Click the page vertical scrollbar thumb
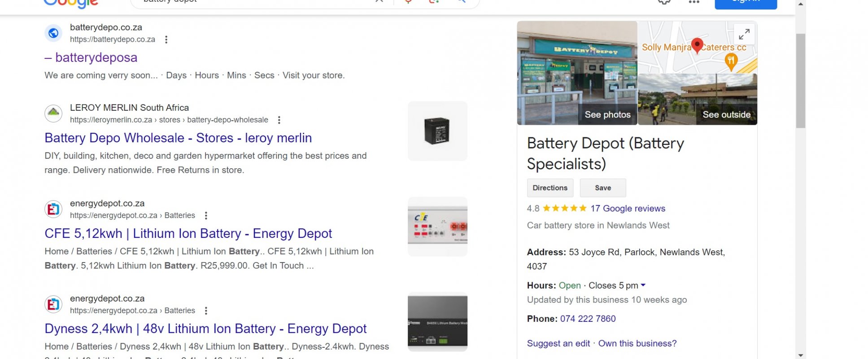Screen dimensions: 868x359 pos(801,81)
